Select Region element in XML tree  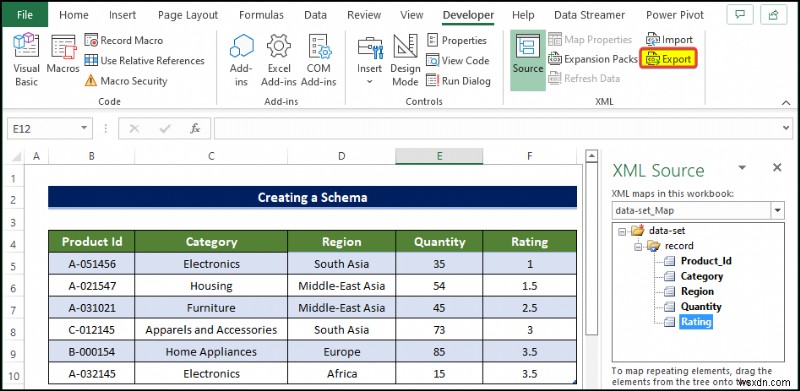697,291
